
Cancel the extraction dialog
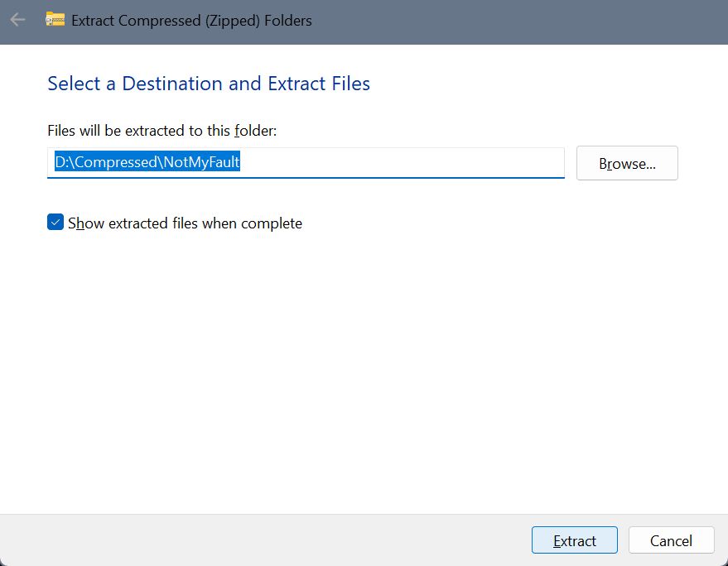point(672,540)
